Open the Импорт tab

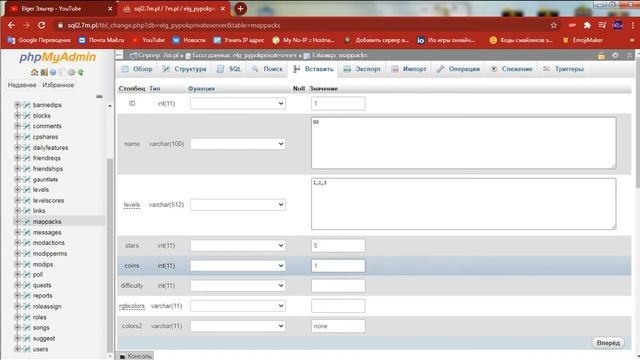pyautogui.click(x=409, y=69)
